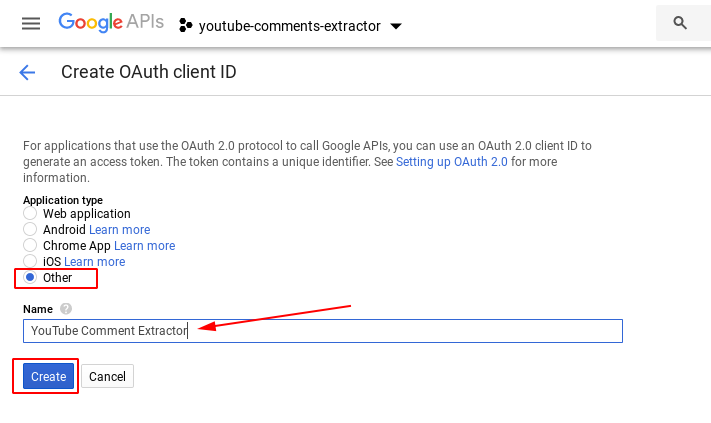Click the Google APIs logo
Viewport: 711px width, 423px height.
[111, 23]
